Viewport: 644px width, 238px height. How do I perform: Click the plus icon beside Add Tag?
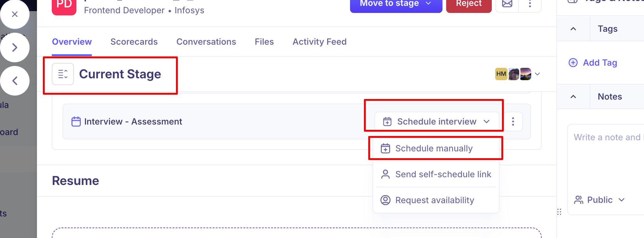(573, 63)
